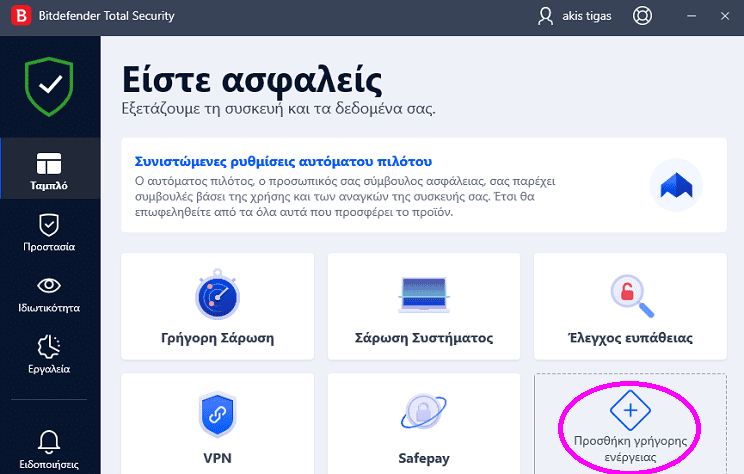Click the autopilot description paragraph

coord(345,196)
